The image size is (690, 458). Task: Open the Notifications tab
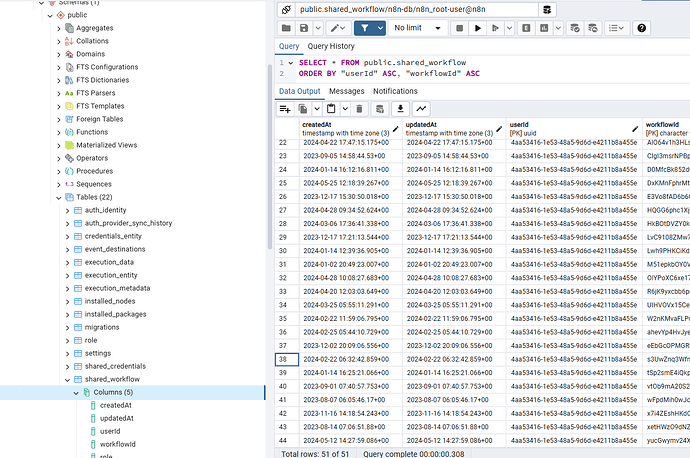[x=395, y=91]
